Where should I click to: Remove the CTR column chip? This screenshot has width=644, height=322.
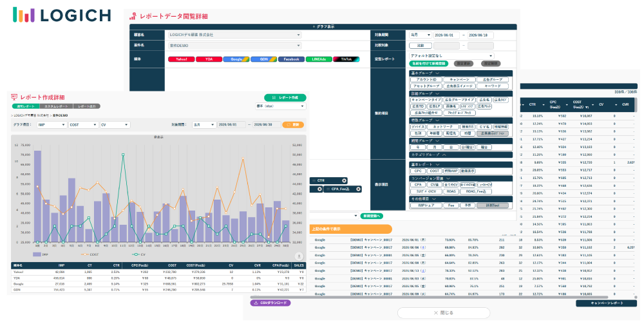coord(344,181)
